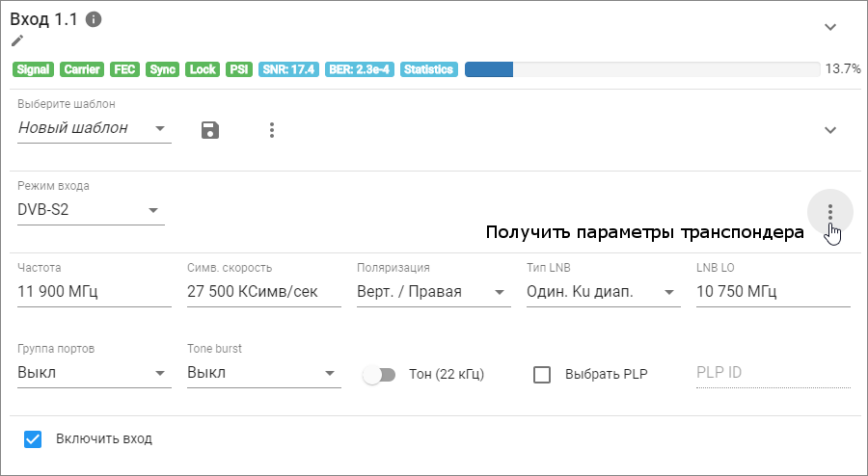This screenshot has width=868, height=476.
Task: Toggle the Тон (22 кГц) switch
Action: [x=379, y=375]
